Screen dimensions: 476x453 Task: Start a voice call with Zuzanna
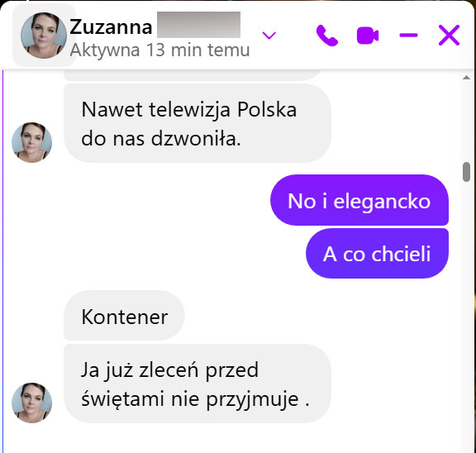[x=327, y=36]
